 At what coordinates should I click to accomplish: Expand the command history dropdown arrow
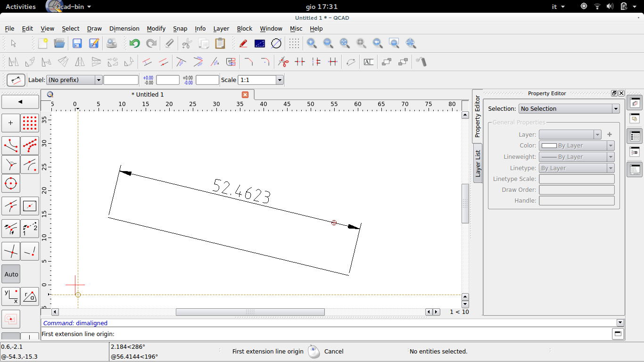620,323
